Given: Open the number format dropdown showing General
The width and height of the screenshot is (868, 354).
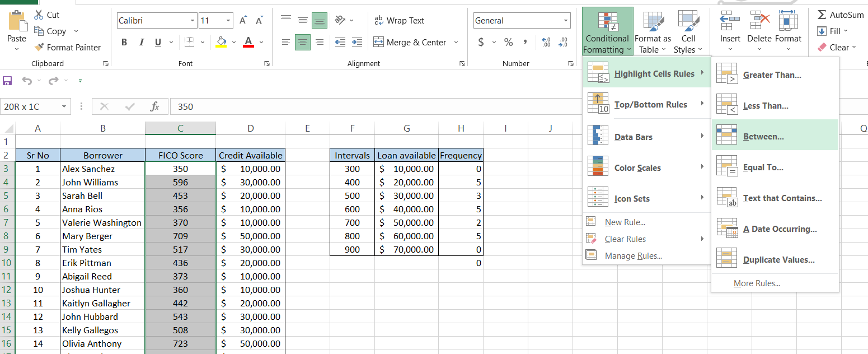Looking at the screenshot, I should tap(566, 21).
